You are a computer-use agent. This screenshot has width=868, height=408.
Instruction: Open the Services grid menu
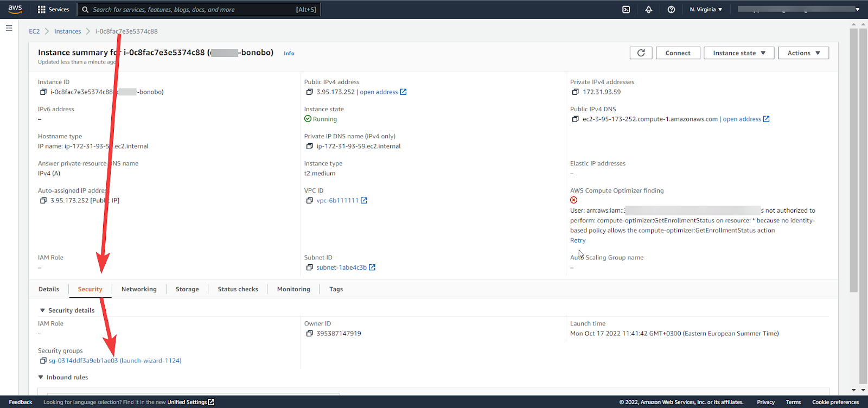(42, 10)
